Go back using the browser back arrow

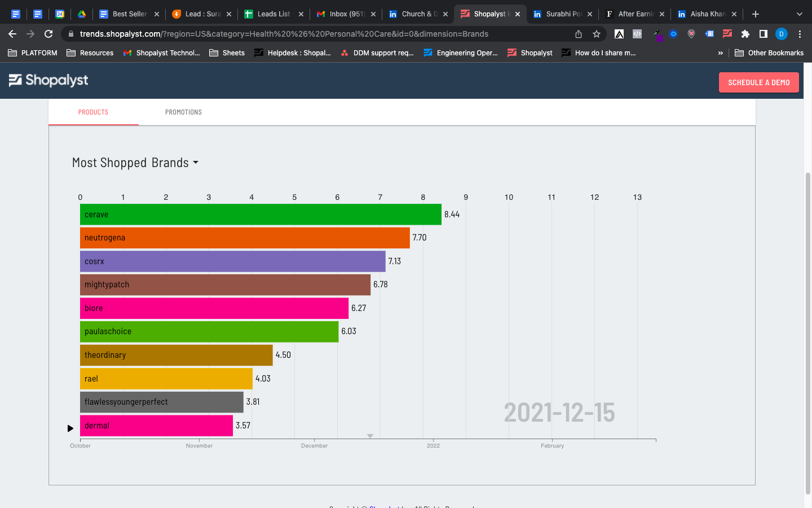12,34
